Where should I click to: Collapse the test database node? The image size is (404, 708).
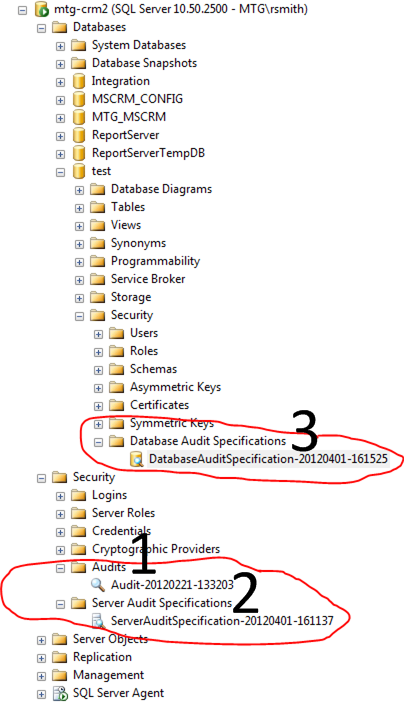pos(60,172)
